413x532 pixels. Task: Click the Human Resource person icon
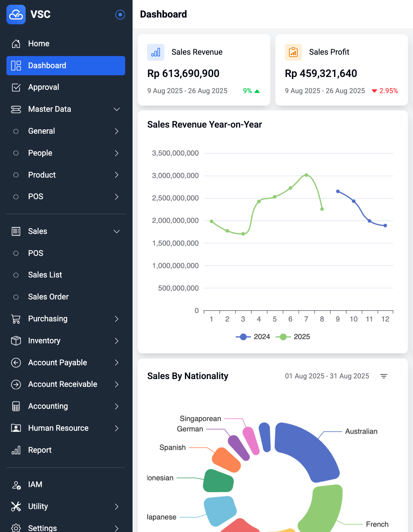[x=16, y=428]
